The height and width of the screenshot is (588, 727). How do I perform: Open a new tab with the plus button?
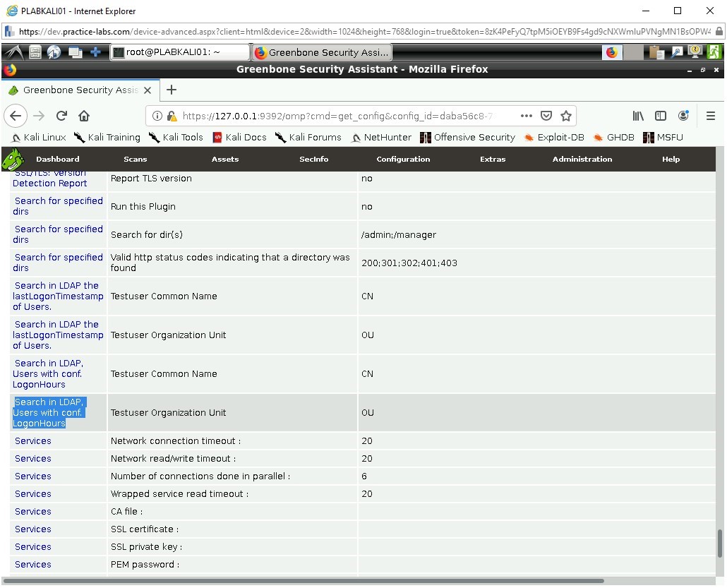pyautogui.click(x=171, y=90)
